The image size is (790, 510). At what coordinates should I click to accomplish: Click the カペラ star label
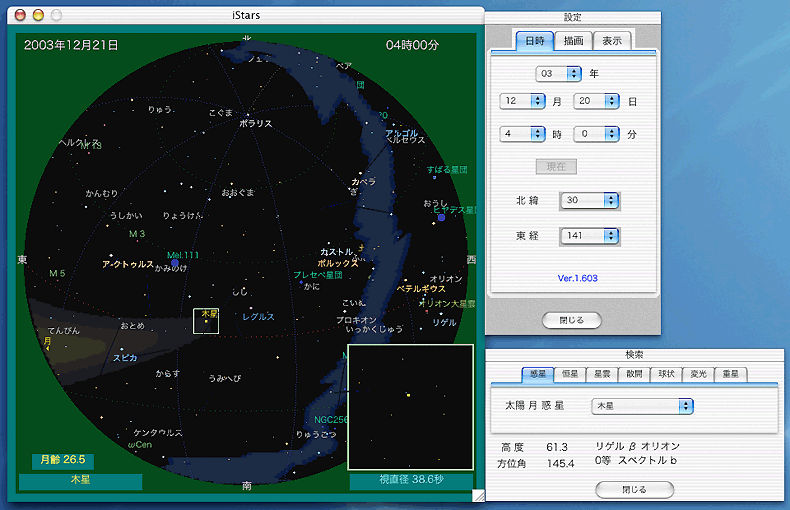363,181
